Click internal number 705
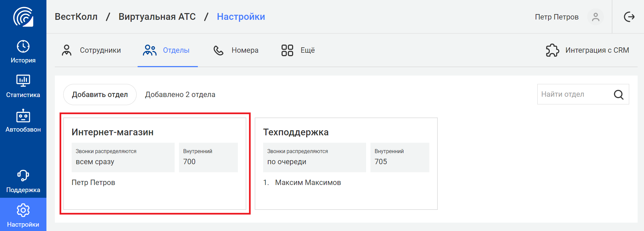The width and height of the screenshot is (644, 231). pos(381,162)
